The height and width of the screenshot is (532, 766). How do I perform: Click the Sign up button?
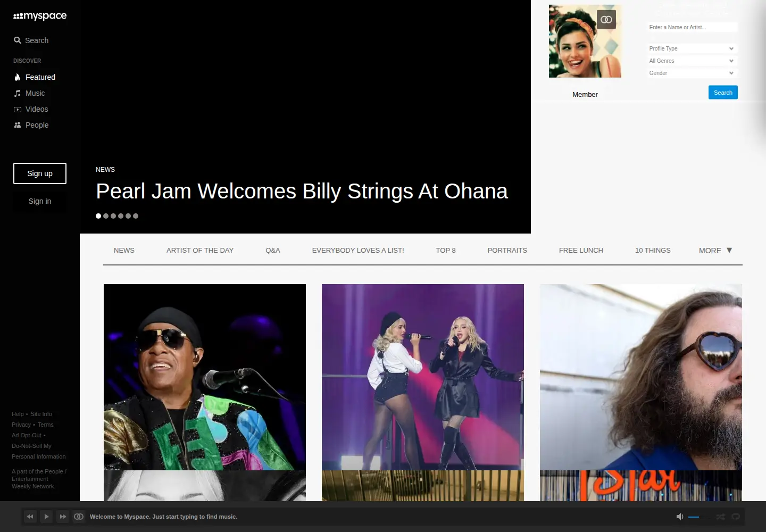point(40,173)
